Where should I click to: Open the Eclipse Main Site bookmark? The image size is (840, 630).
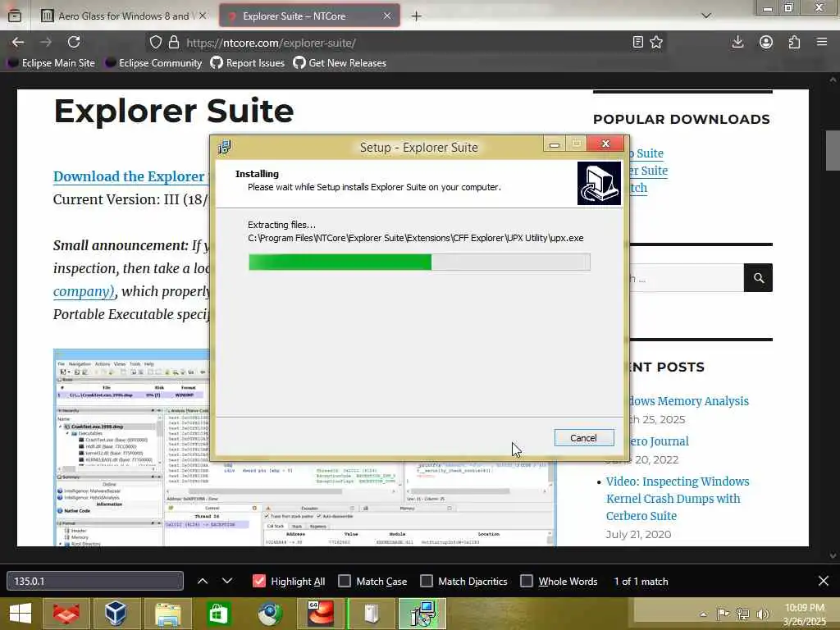tap(51, 63)
